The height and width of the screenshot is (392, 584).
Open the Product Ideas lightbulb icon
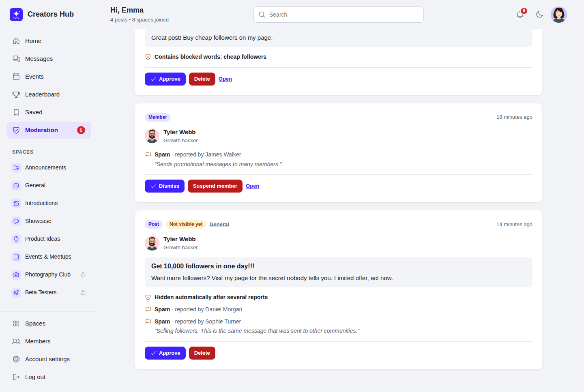[16, 239]
